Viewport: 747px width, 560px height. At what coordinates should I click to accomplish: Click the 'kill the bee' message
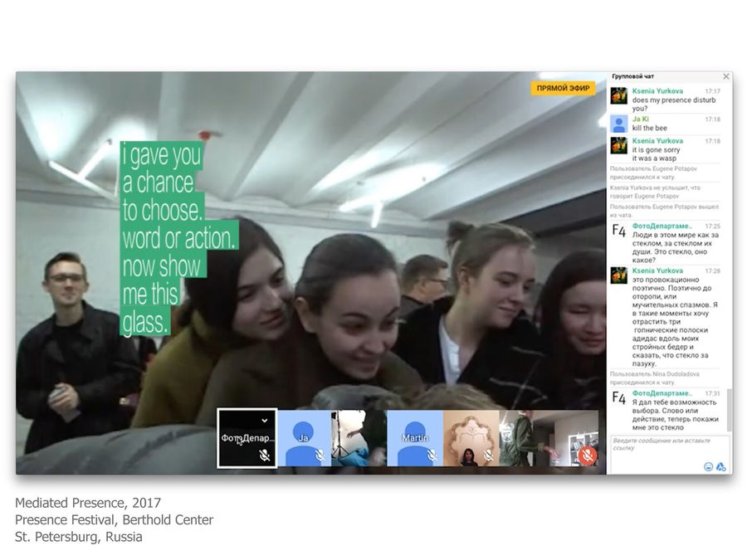click(649, 128)
